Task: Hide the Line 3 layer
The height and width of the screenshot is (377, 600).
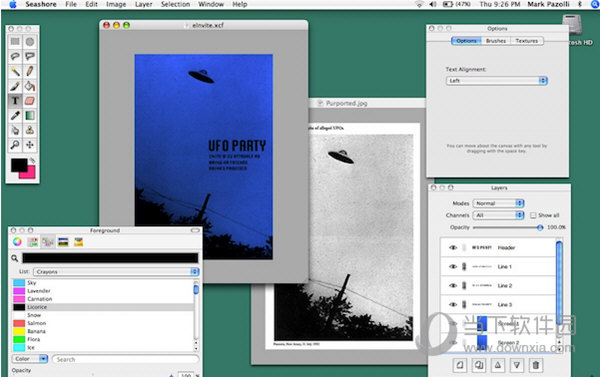Action: [x=453, y=305]
